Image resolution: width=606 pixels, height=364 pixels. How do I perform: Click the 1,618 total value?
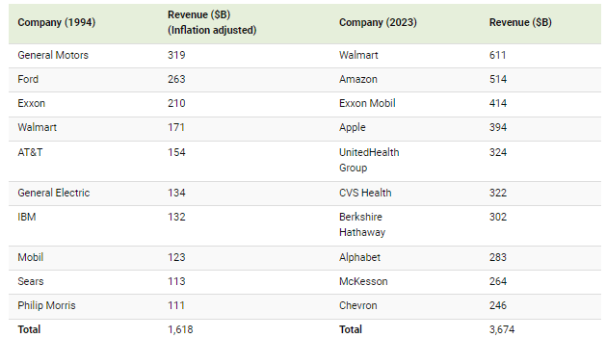(180, 329)
